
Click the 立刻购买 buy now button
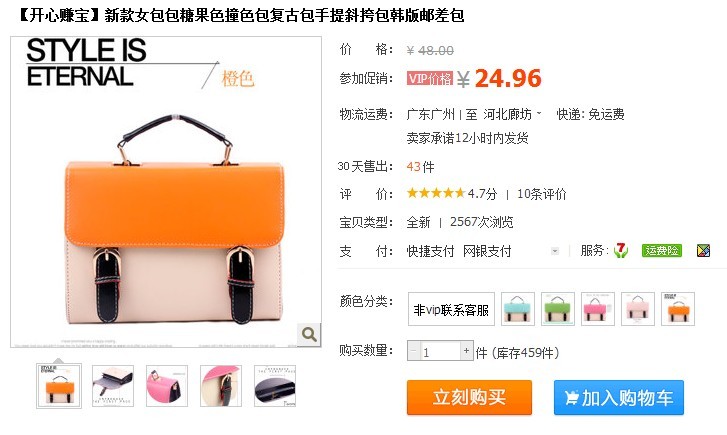coord(469,397)
